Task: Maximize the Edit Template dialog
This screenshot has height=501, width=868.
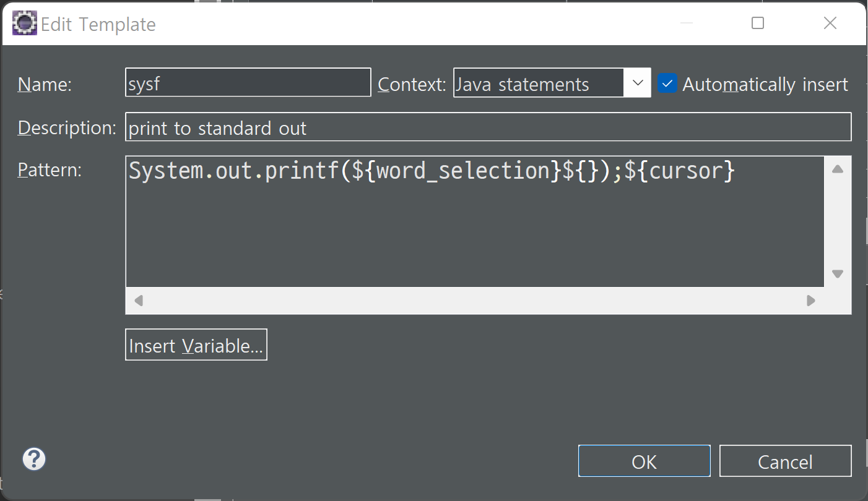Action: point(758,24)
